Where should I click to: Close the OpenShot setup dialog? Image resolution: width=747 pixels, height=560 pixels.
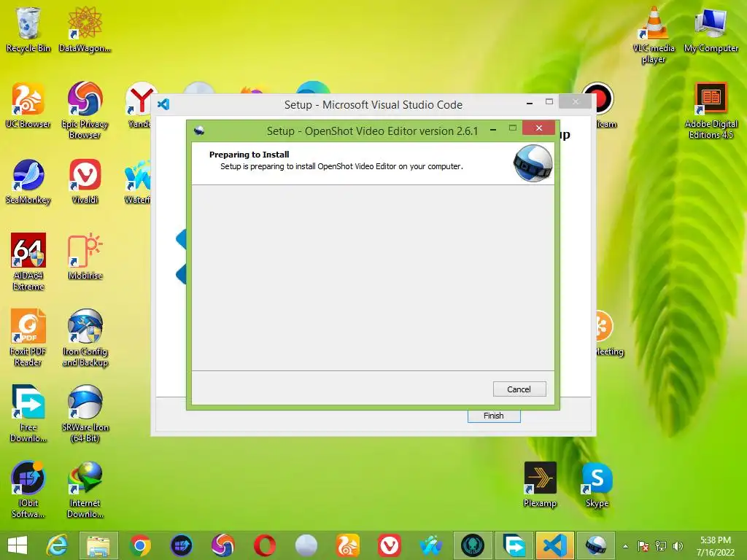point(539,128)
